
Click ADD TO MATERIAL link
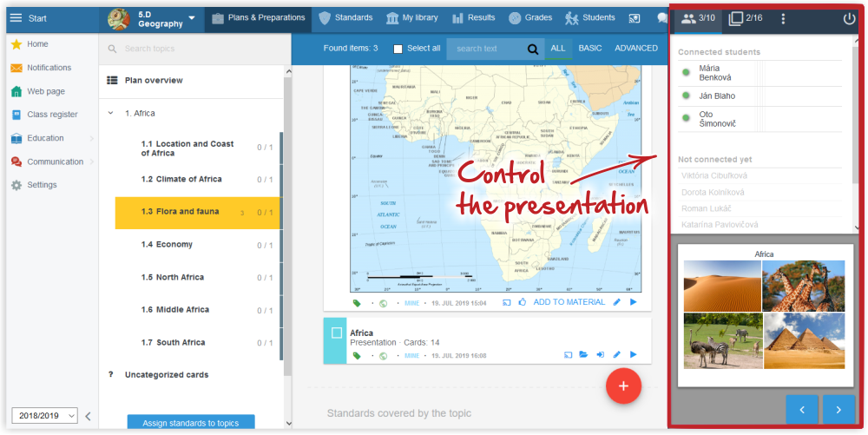click(x=569, y=302)
